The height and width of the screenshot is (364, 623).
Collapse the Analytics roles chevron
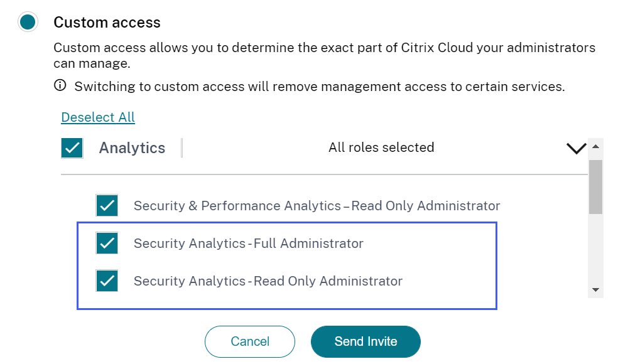tap(576, 149)
